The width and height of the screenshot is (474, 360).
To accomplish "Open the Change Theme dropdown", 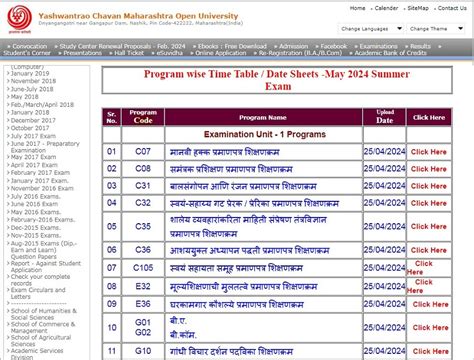I will (x=436, y=29).
